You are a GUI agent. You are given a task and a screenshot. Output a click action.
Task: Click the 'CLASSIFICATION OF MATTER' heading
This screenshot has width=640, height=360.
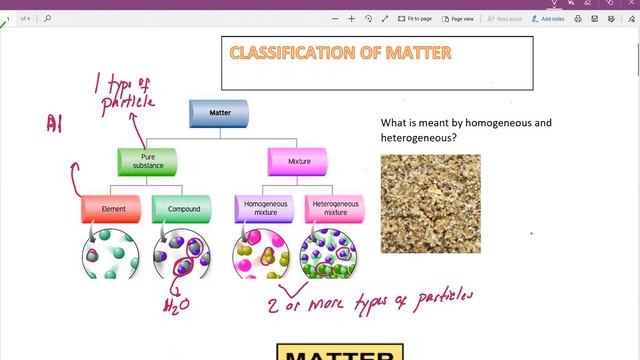pos(340,53)
